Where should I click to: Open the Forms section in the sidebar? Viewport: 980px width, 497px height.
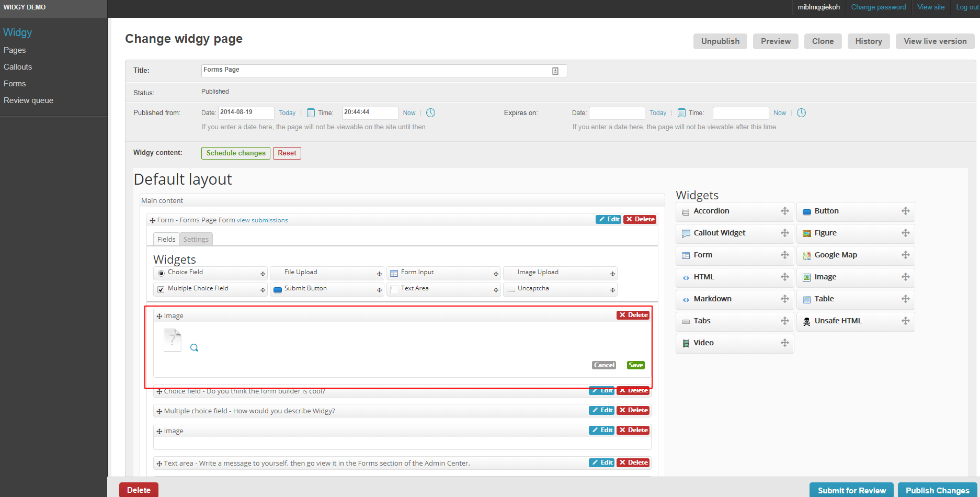tap(15, 83)
